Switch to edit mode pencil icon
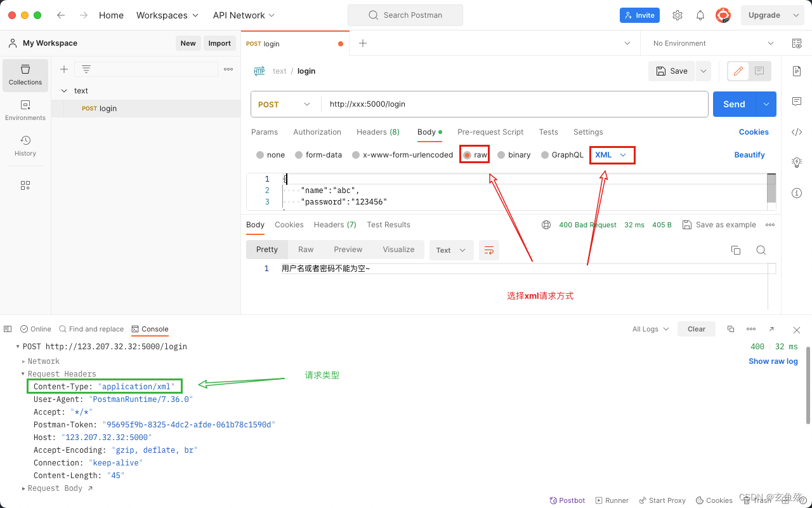Image resolution: width=812 pixels, height=508 pixels. (x=738, y=71)
